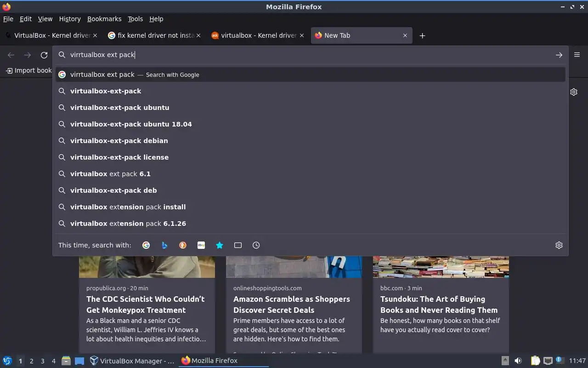Click the bbc.com books article thumbnail
The width and height of the screenshot is (588, 368).
pos(441,267)
